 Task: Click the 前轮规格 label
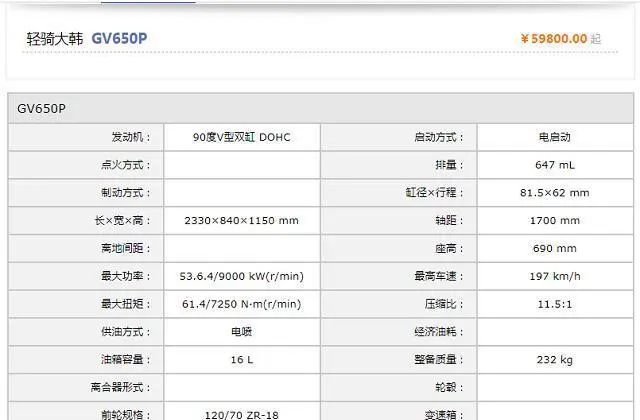(126, 415)
